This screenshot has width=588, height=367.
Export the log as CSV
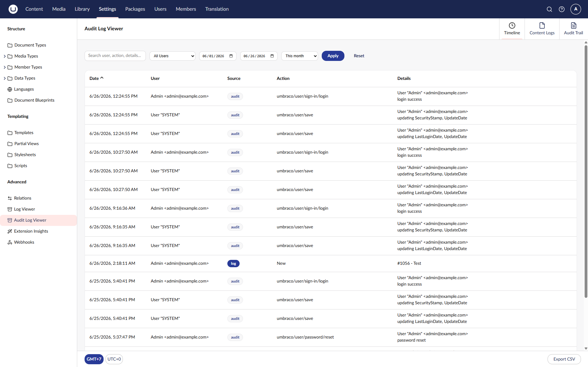click(x=564, y=359)
